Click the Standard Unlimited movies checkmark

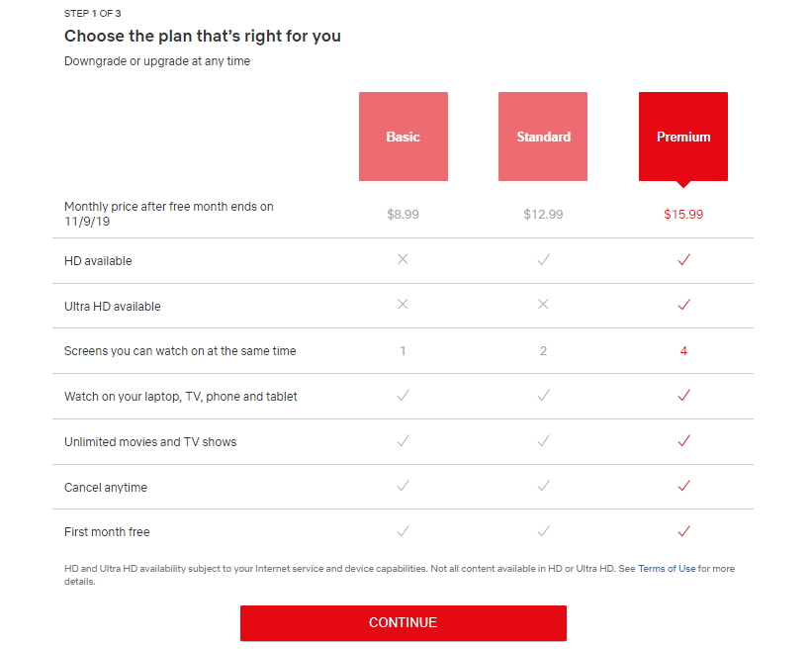542,441
